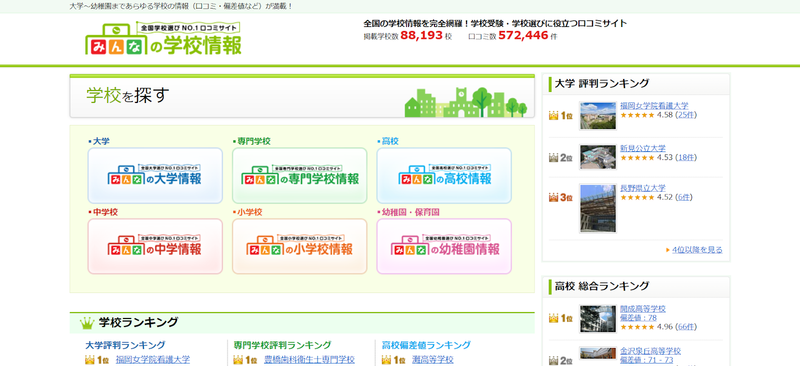
Task: Open the 18件 reviews link
Action: 686,157
